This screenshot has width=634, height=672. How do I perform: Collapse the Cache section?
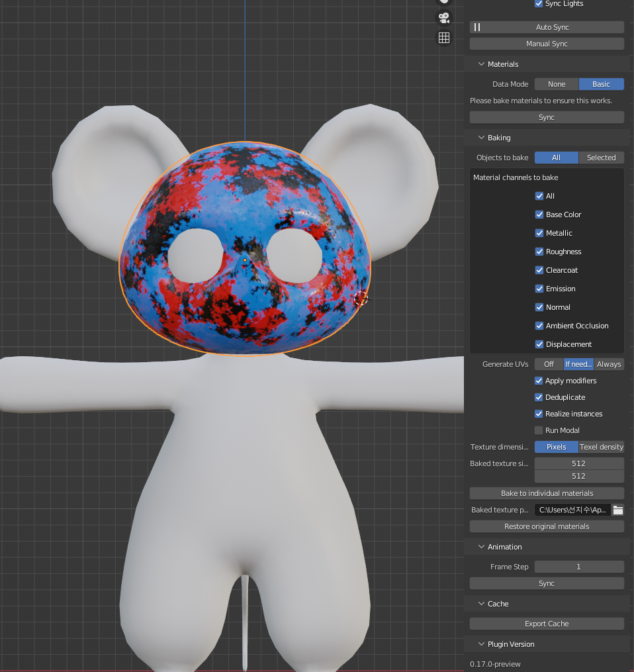pos(482,603)
